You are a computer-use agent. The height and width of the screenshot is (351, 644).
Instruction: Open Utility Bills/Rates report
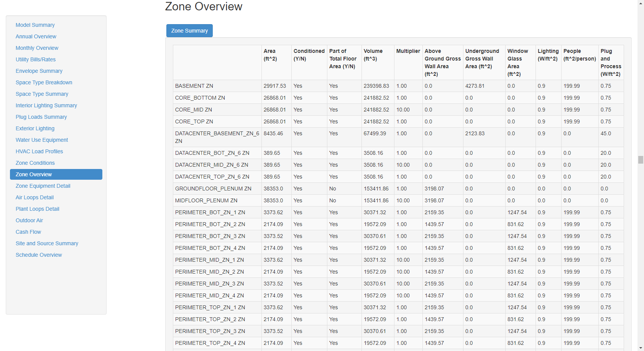36,59
